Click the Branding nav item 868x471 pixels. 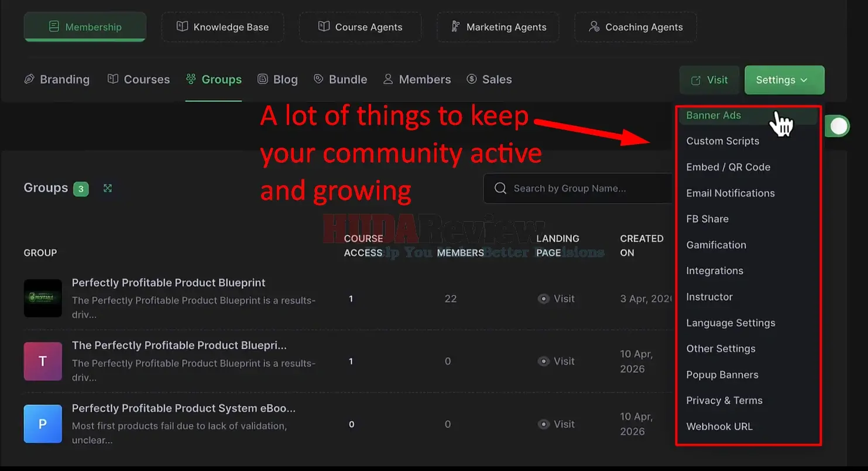point(57,79)
